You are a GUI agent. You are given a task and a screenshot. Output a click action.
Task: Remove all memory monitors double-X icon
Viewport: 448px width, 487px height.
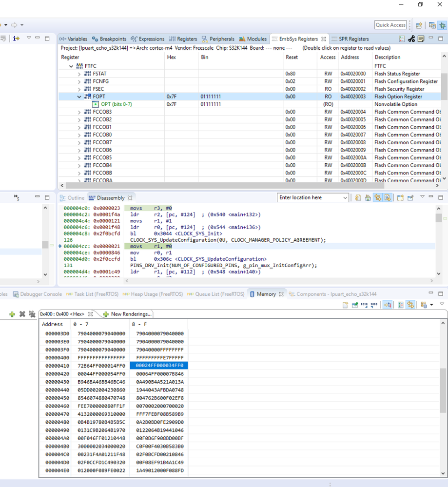coord(32,314)
